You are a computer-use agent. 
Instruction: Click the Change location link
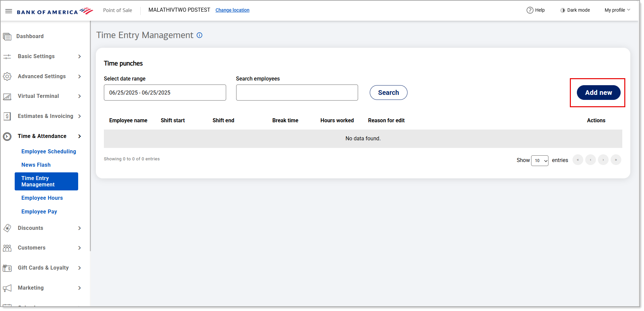[232, 10]
